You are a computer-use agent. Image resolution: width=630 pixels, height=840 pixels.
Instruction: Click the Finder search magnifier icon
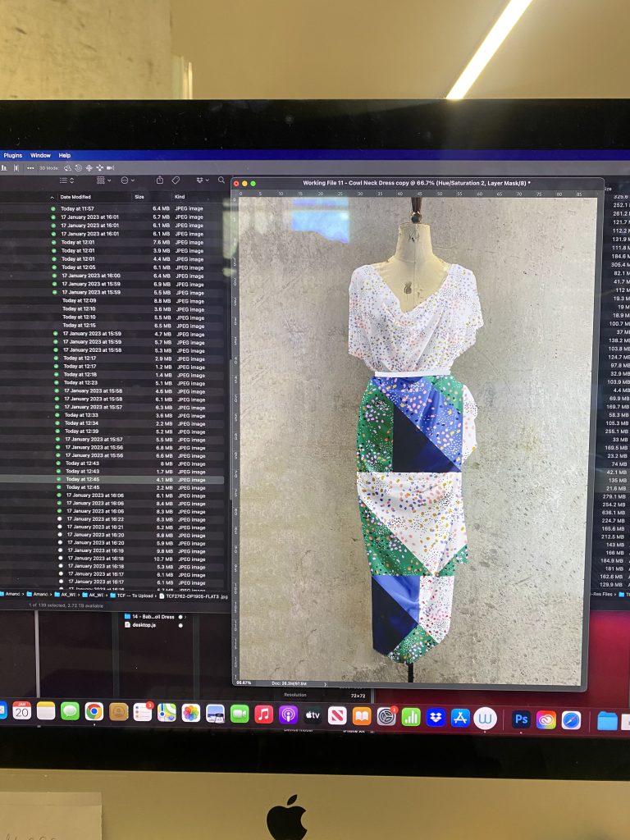221,180
